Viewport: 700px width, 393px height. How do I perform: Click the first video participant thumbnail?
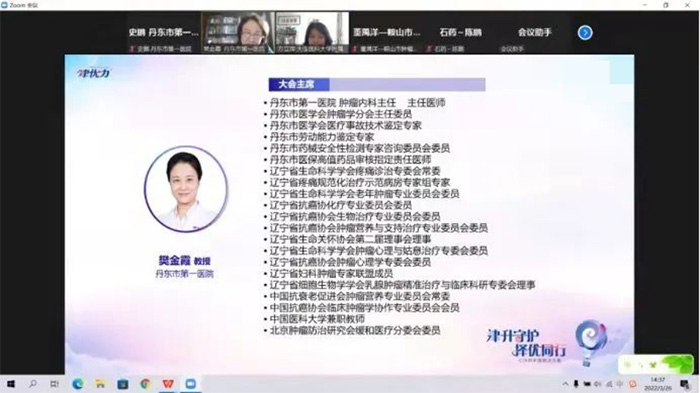(238, 33)
